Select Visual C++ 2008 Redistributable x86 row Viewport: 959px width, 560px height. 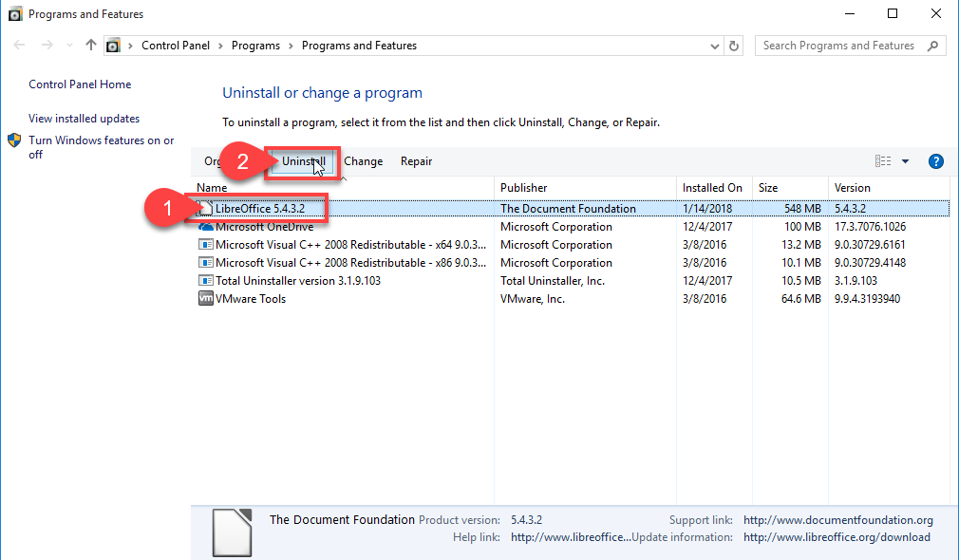coord(570,263)
